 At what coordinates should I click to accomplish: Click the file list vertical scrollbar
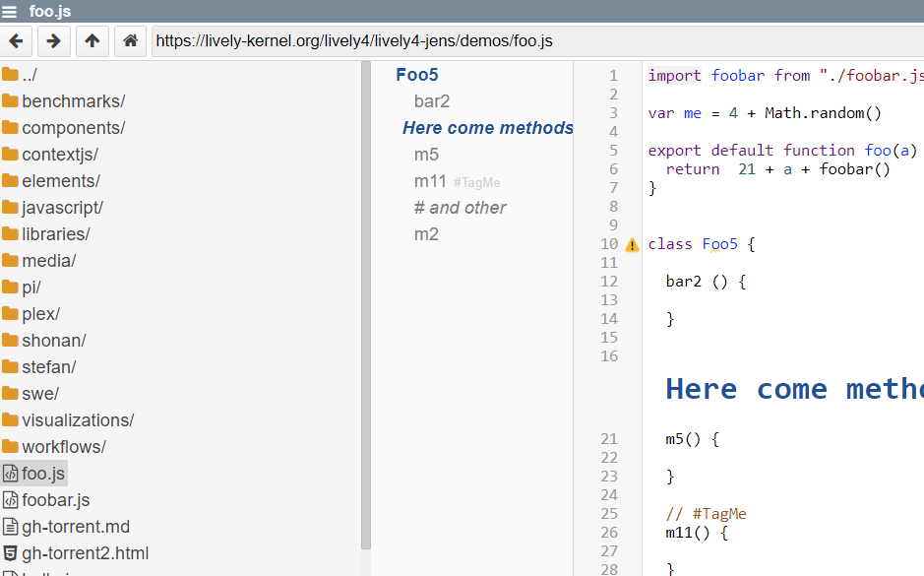366,295
